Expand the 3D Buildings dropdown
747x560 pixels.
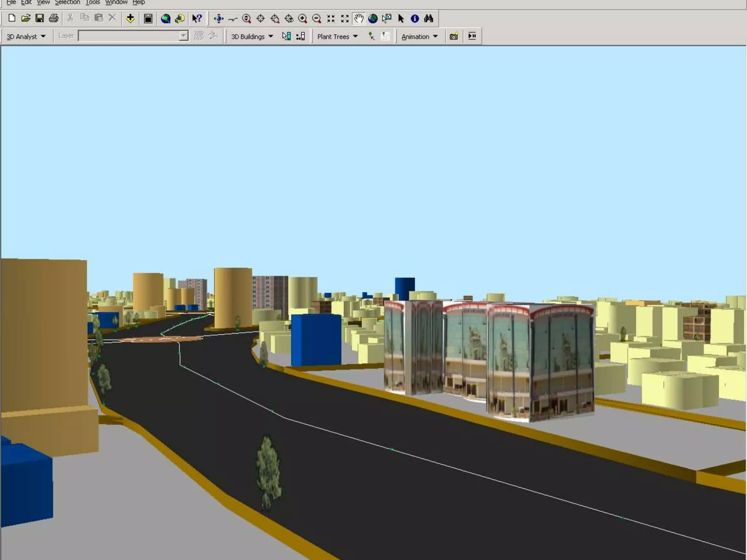(252, 36)
